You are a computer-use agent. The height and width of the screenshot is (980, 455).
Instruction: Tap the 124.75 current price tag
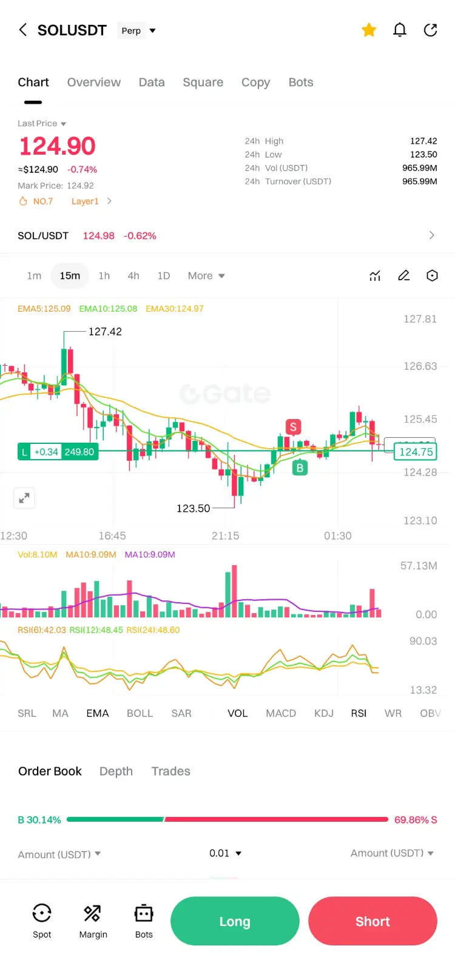pyautogui.click(x=416, y=452)
